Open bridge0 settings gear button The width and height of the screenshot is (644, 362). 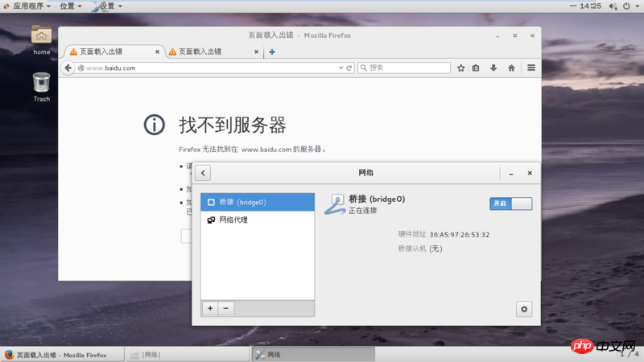click(524, 309)
